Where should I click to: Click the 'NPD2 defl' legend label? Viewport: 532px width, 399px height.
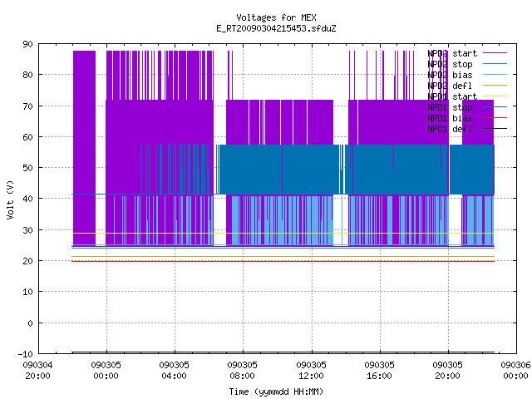[x=450, y=86]
